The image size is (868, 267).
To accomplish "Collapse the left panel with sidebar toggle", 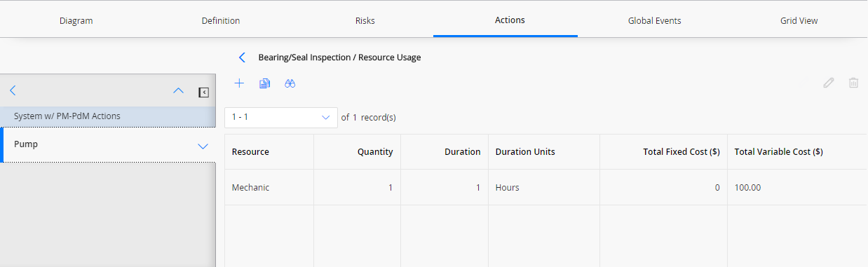I will [203, 92].
